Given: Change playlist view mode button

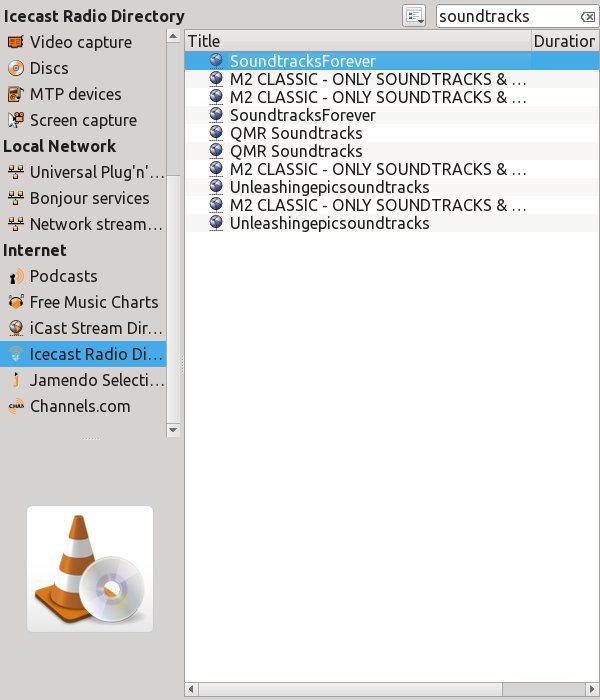Looking at the screenshot, I should 414,17.
